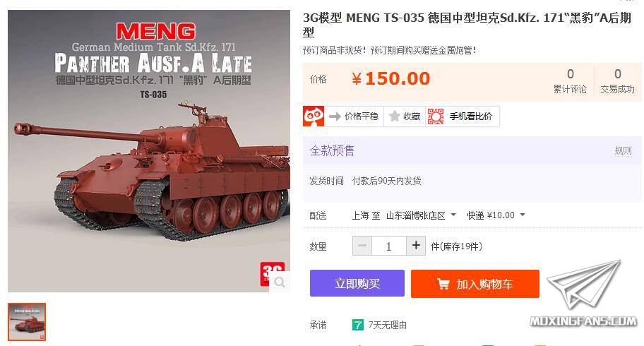
Task: Increase quantity with the plus button
Action: pyautogui.click(x=416, y=246)
